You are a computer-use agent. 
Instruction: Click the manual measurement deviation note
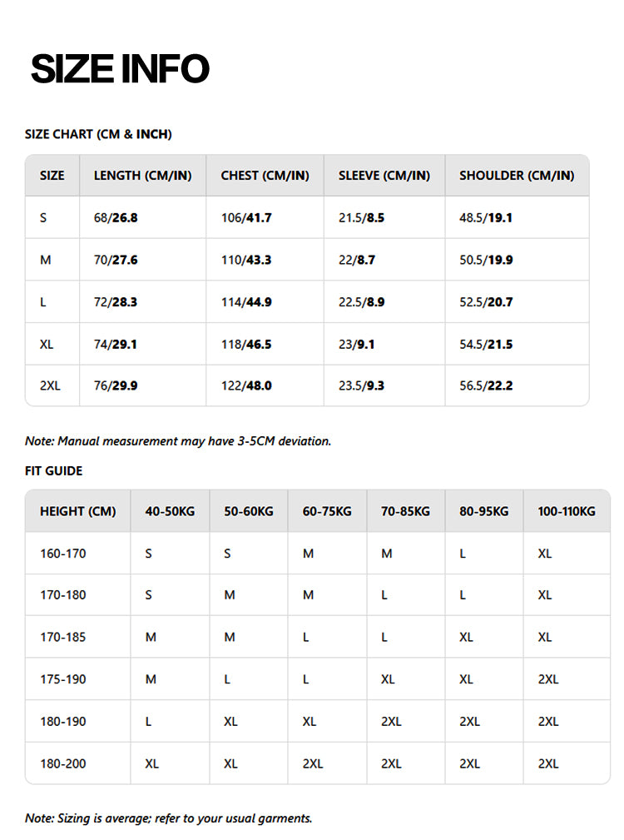pyautogui.click(x=178, y=441)
